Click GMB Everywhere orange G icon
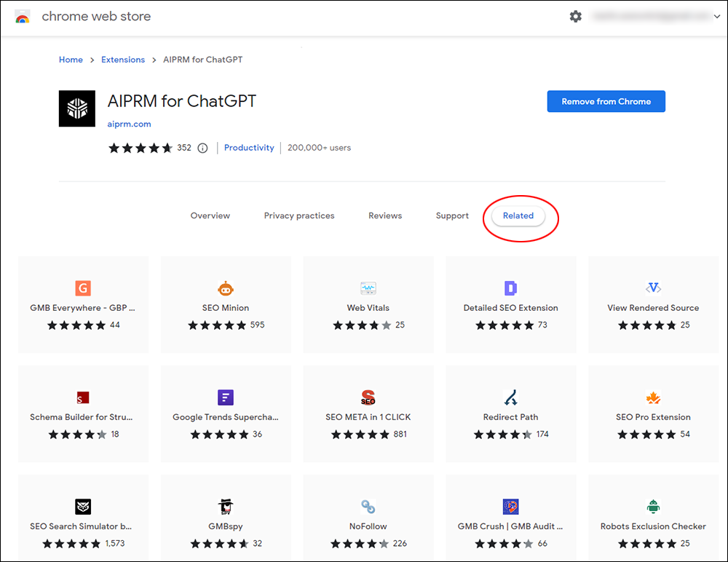Image resolution: width=728 pixels, height=562 pixels. pos(83,288)
